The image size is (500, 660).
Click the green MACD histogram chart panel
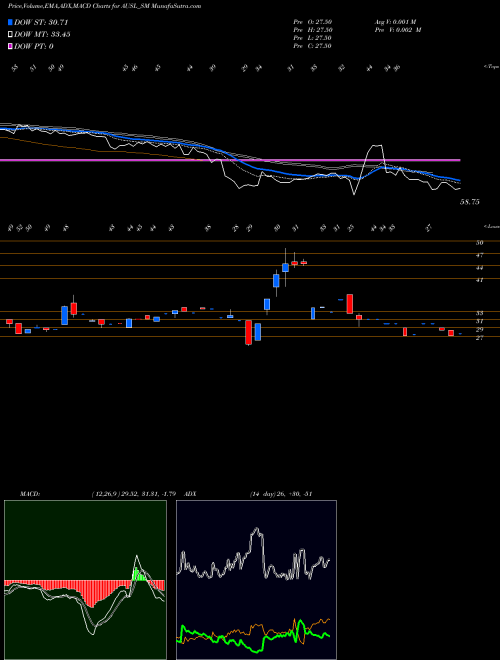coord(85,580)
